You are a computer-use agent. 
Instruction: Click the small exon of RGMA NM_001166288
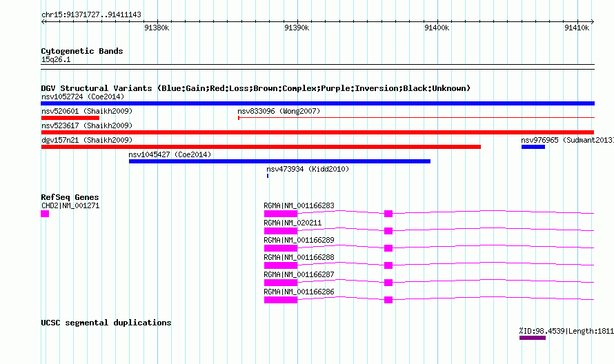pyautogui.click(x=388, y=265)
